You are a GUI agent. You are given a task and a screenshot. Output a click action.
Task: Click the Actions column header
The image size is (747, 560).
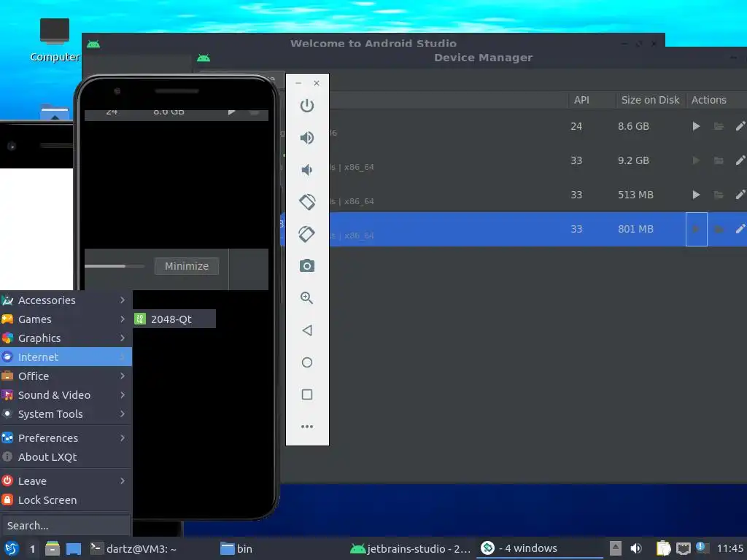(x=709, y=100)
